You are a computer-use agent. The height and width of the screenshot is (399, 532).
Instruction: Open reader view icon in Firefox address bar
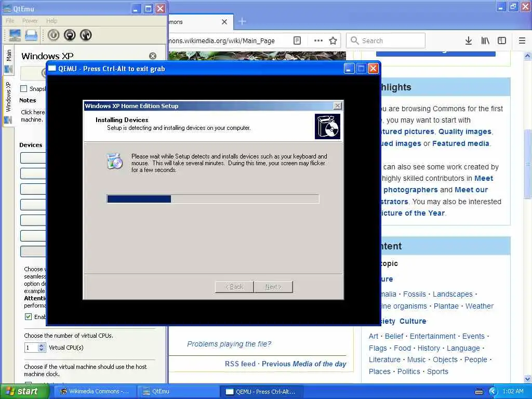pyautogui.click(x=297, y=41)
